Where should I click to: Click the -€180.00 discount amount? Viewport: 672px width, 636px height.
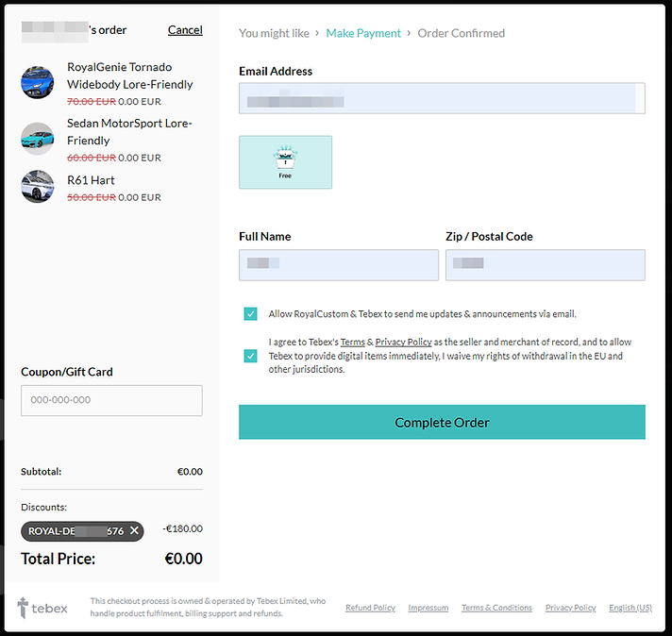tap(182, 528)
